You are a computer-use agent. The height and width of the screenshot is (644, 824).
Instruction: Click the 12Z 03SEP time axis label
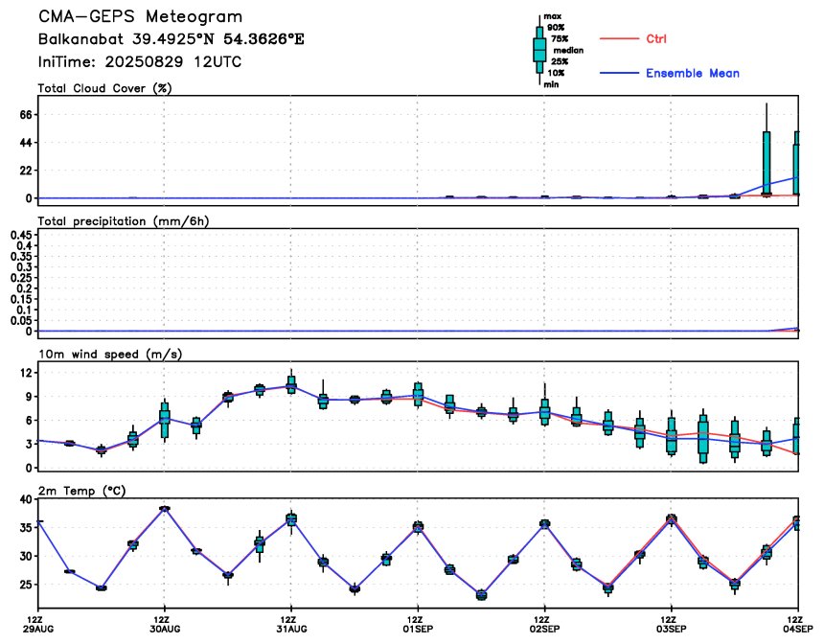672,624
